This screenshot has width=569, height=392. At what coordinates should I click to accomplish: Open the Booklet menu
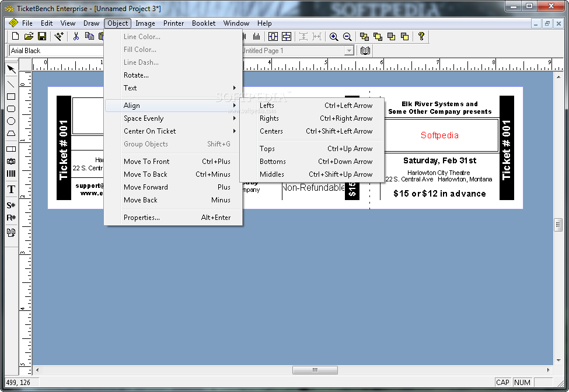point(204,23)
